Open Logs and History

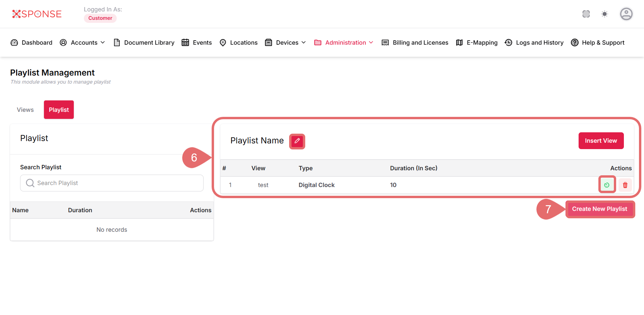click(534, 43)
